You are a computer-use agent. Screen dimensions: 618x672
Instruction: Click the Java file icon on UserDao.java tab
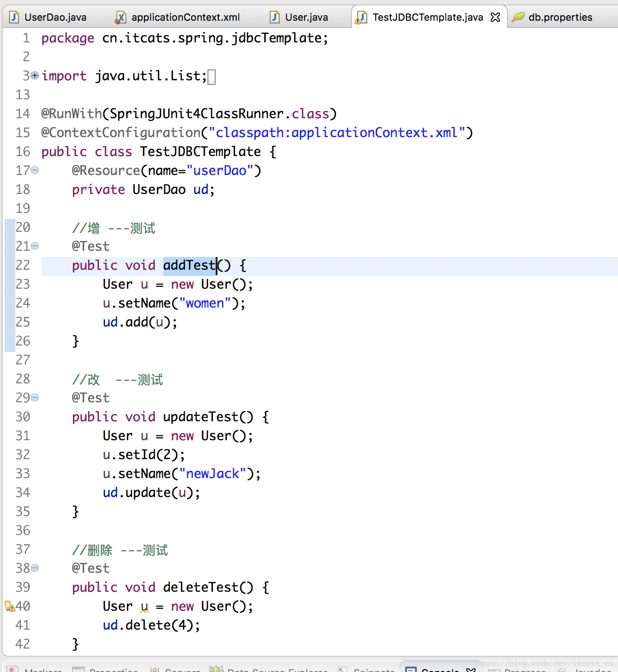click(14, 17)
